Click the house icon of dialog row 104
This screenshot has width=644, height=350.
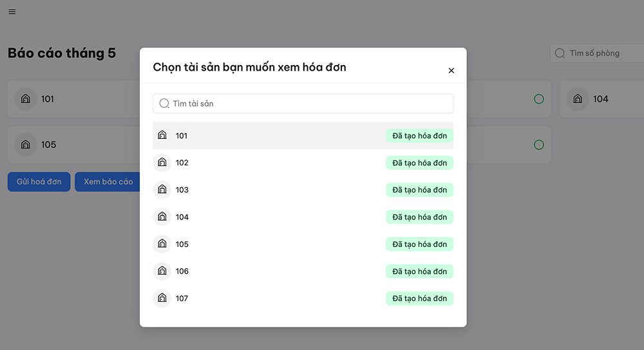point(162,217)
